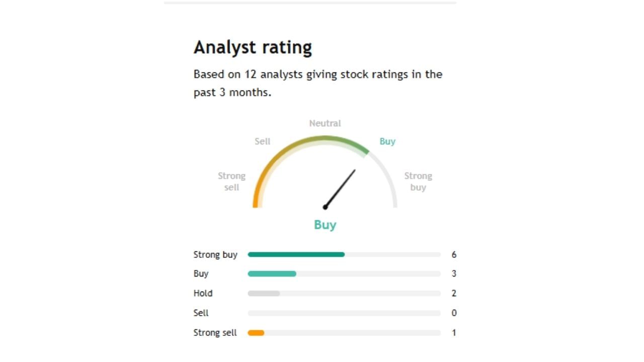Select the "Hold" row label
Image resolution: width=644 pixels, height=362 pixels.
[203, 293]
